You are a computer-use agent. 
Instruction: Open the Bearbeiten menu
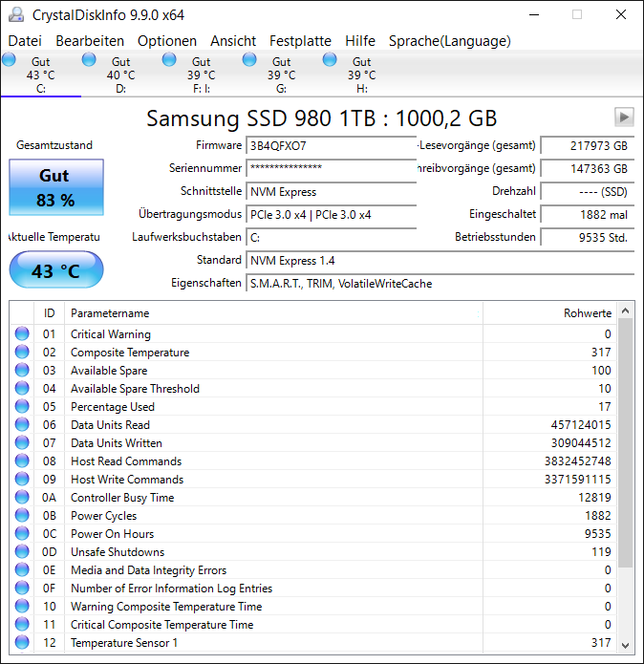coord(90,41)
